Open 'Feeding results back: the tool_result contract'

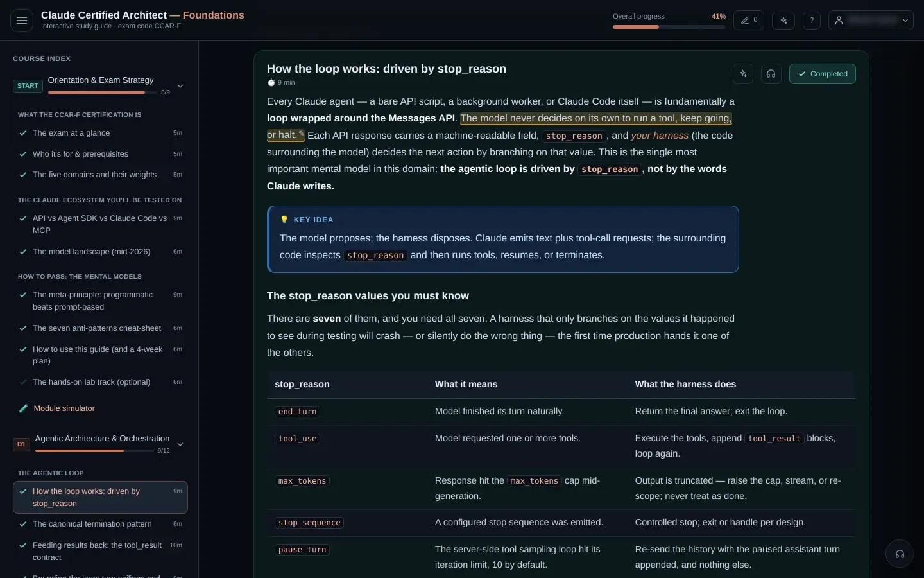click(100, 551)
